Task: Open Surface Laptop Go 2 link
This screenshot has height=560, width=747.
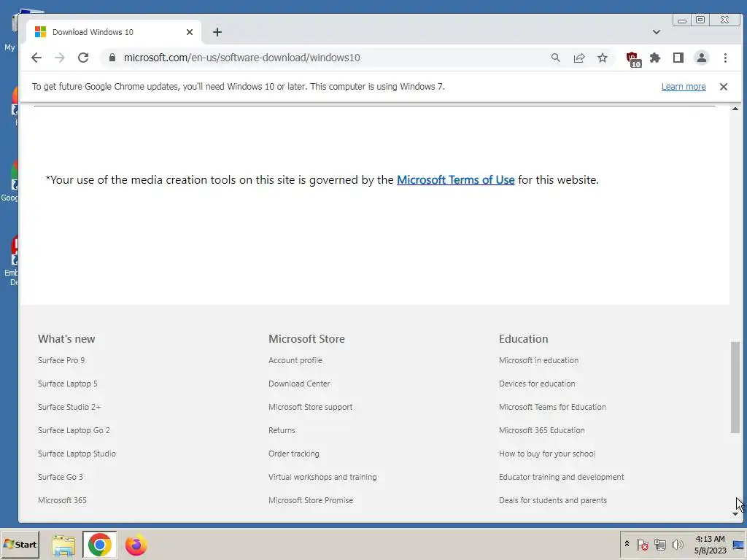Action: point(74,430)
